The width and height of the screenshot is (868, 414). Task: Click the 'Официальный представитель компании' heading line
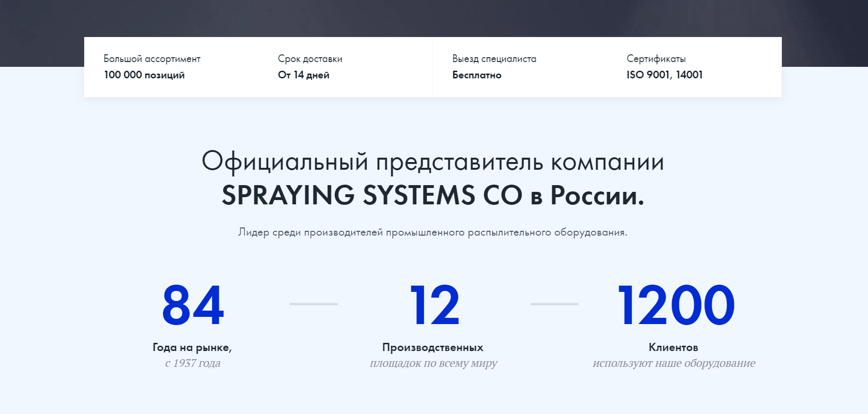[x=433, y=162]
